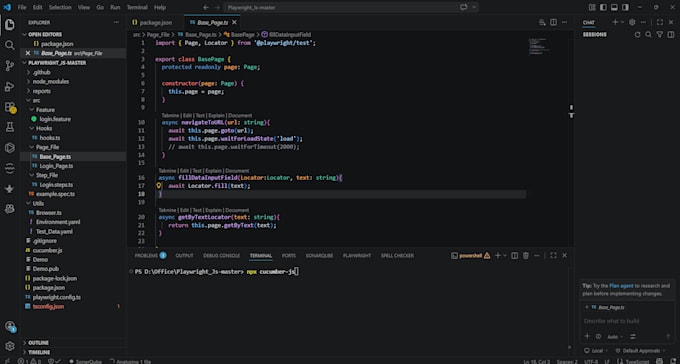Click the Plan agent link in tip

point(621,286)
